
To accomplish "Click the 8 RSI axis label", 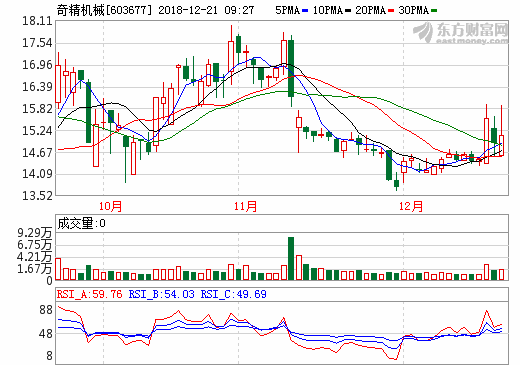I will (x=49, y=356).
